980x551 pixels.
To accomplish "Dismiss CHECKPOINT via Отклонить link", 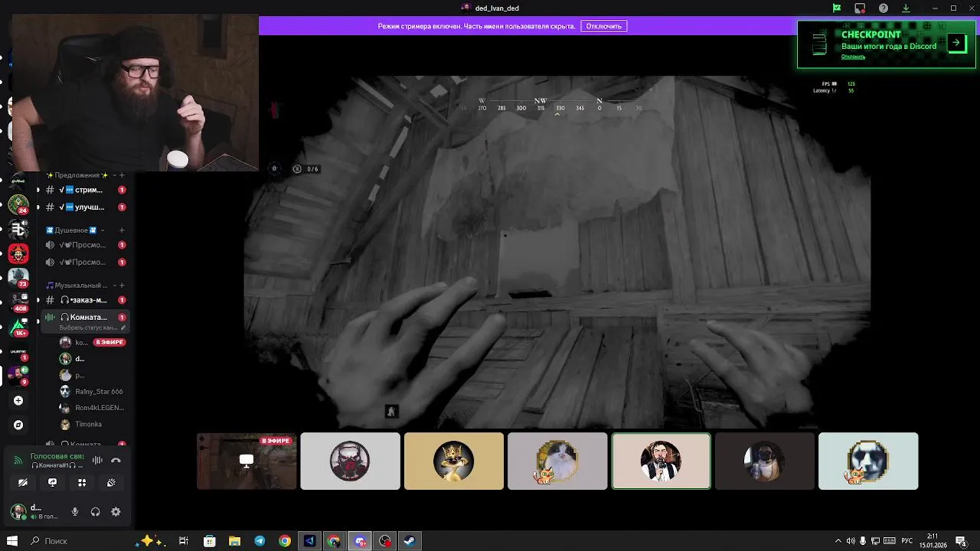I will 853,57.
